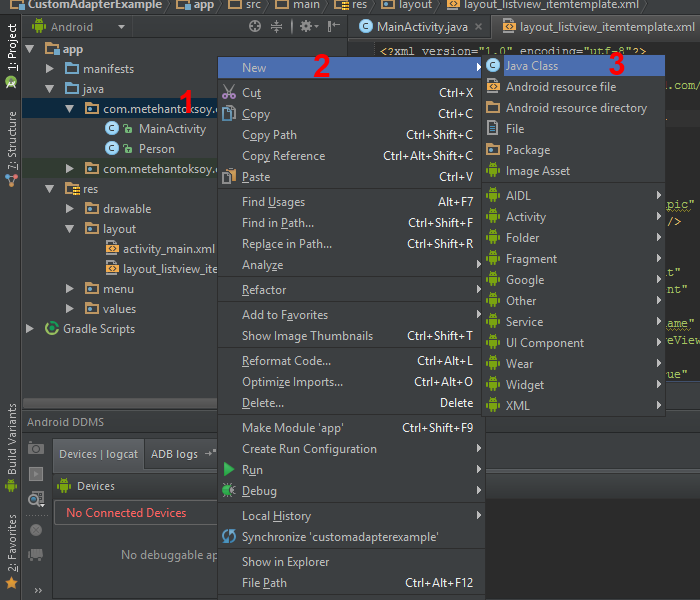Image resolution: width=700 pixels, height=600 pixels.
Task: Click the stop process icon in DDMS sidebar
Action: click(36, 530)
